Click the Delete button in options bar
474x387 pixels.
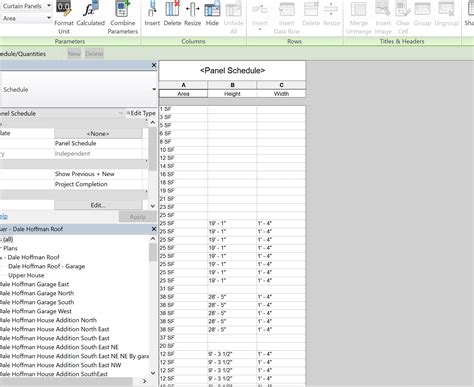pos(94,54)
